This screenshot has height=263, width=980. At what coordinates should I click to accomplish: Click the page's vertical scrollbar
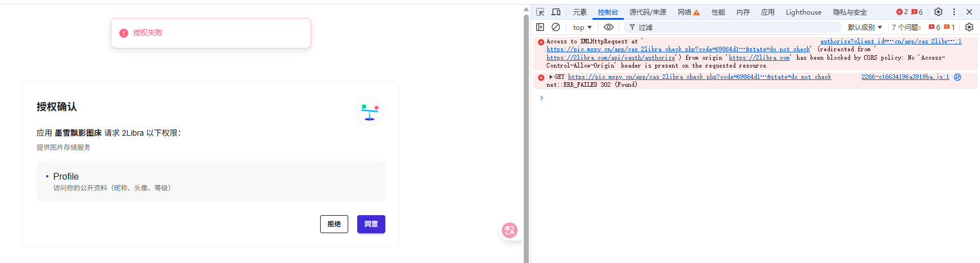click(526, 135)
